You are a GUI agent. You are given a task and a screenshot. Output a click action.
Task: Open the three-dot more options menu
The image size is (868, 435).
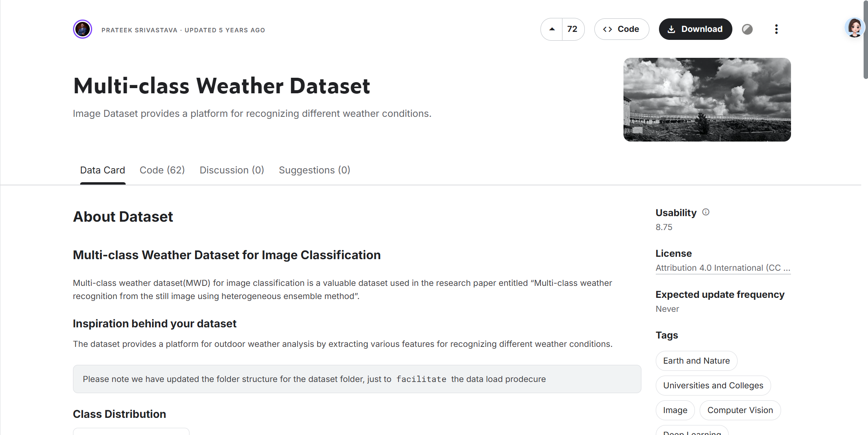pyautogui.click(x=776, y=29)
